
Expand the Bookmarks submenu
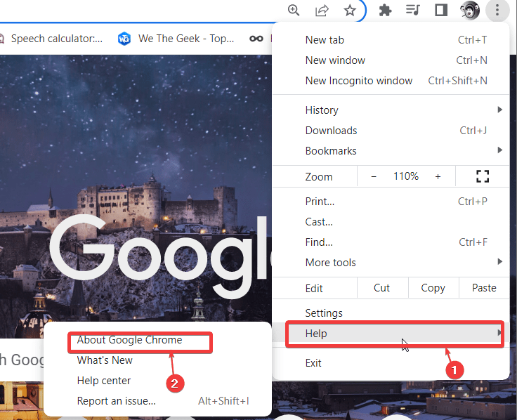coord(391,151)
